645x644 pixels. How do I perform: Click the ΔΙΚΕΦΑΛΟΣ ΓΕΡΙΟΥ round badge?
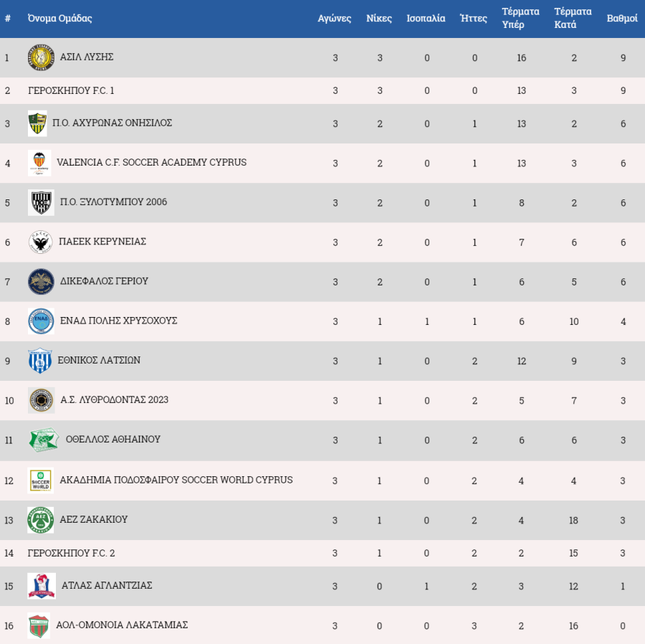click(x=41, y=281)
